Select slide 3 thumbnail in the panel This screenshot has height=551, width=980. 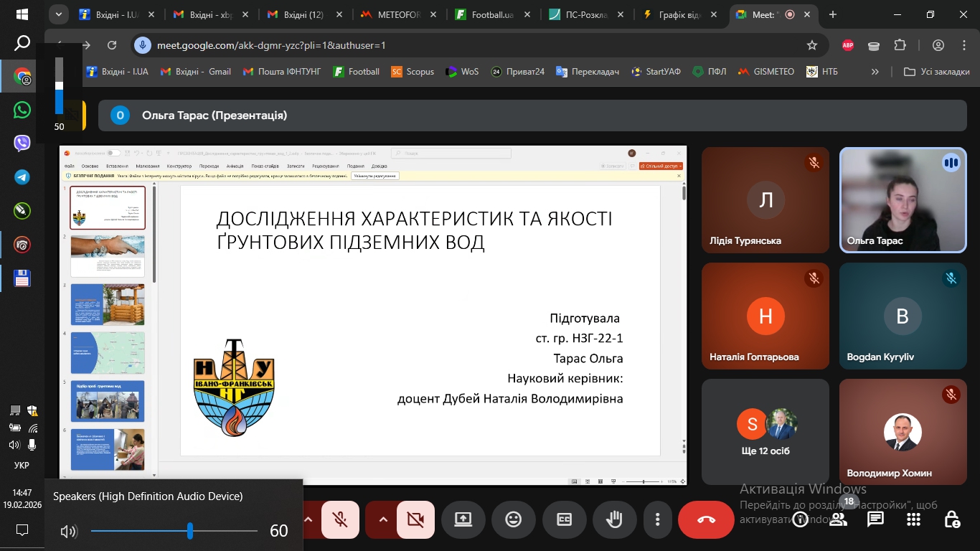[107, 304]
